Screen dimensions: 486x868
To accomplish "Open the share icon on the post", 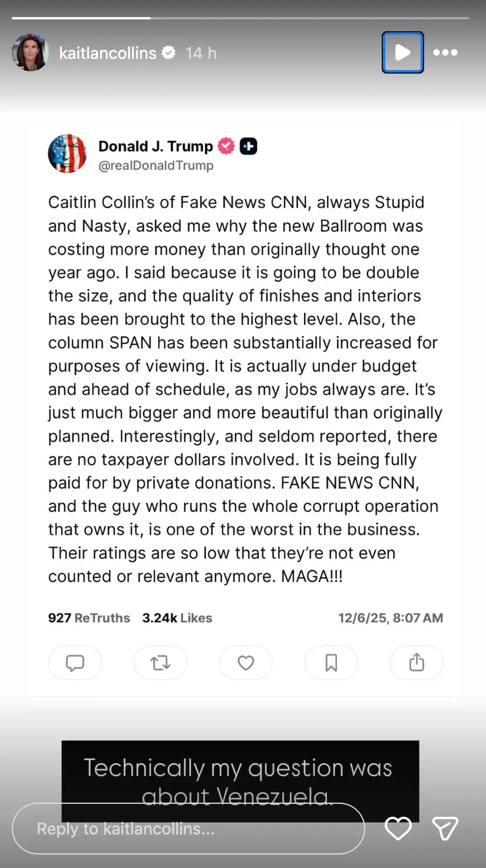I will coord(416,662).
